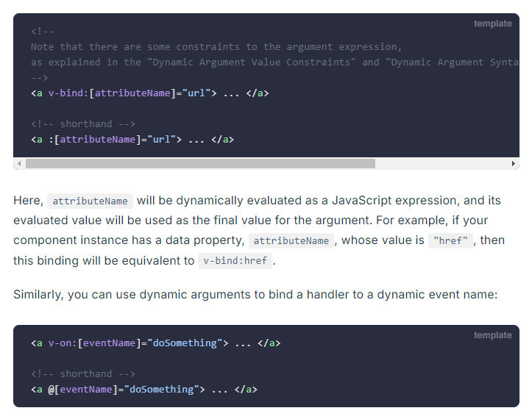Click the @[eventName] shorthand code line
The height and width of the screenshot is (419, 532).
(x=144, y=389)
